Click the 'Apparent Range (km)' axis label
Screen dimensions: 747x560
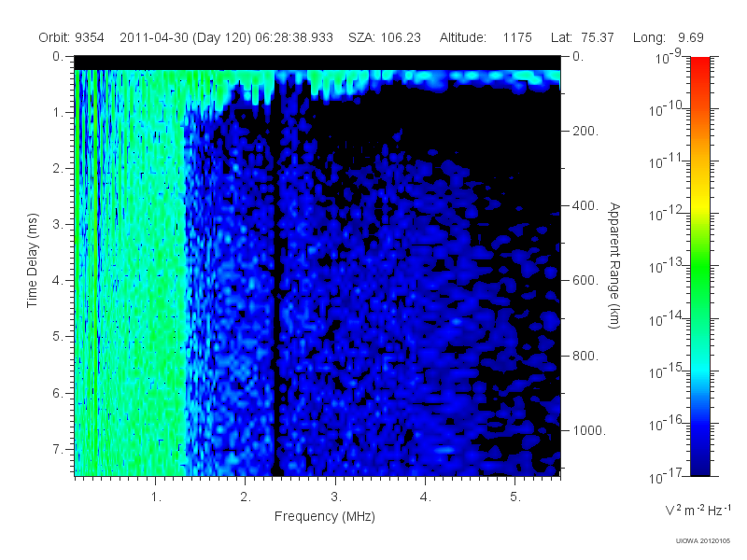click(614, 265)
